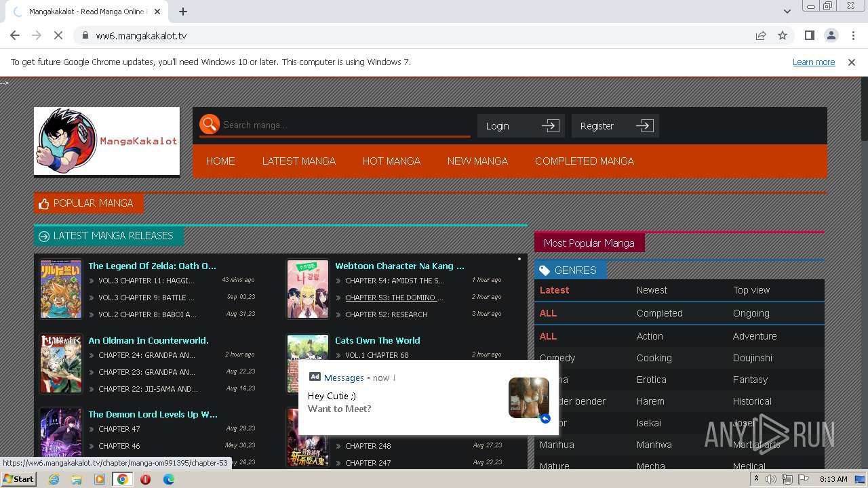Screen dimensions: 868x488
Task: Open Chrome side panel icon
Action: point(809,35)
